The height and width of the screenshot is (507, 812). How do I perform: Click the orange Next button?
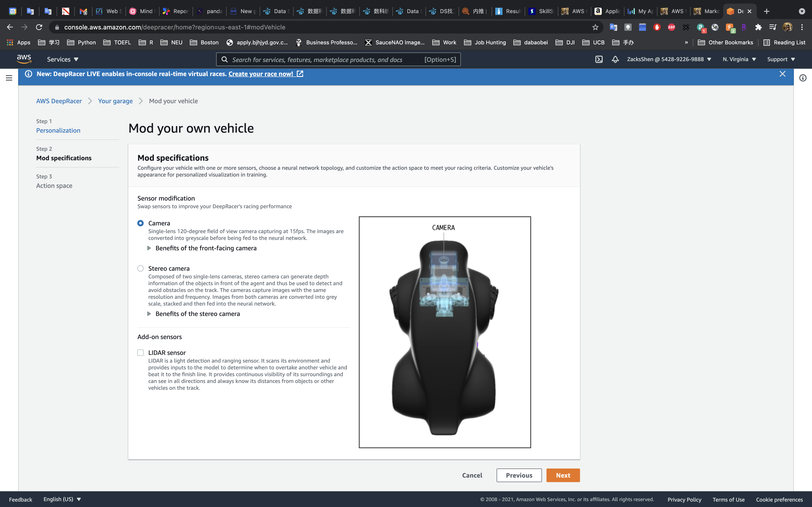[x=563, y=475]
